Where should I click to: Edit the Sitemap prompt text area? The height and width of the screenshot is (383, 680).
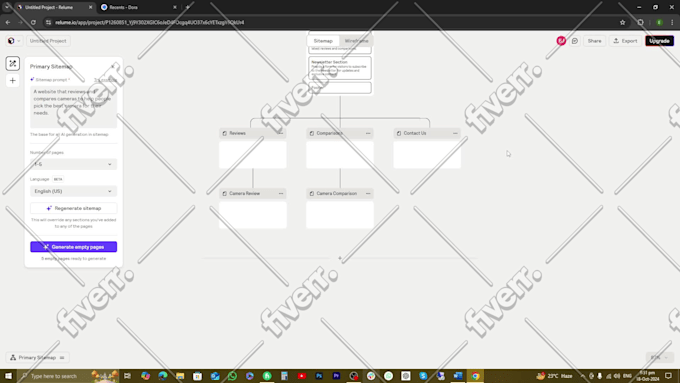(73, 107)
